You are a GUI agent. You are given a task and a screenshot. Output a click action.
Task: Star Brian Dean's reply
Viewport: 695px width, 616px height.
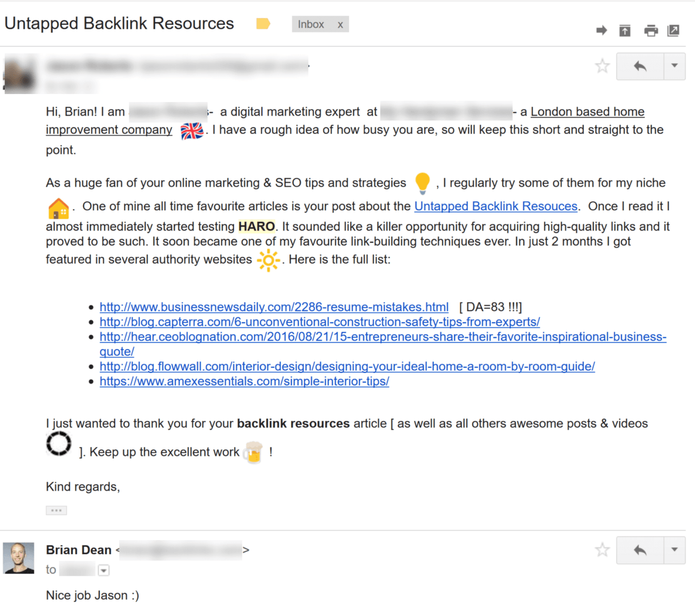602,549
